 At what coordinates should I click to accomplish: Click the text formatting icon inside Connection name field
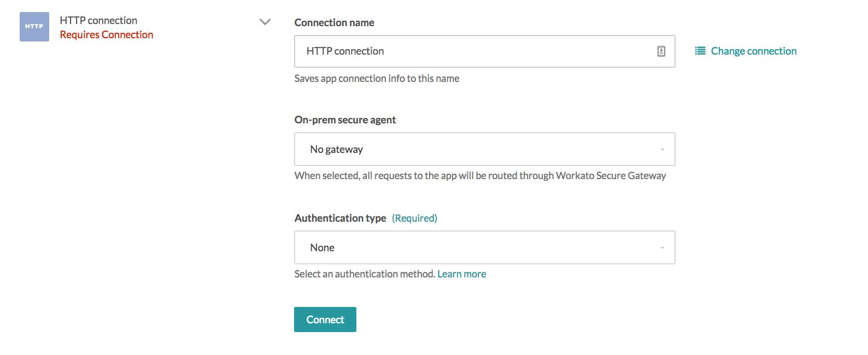[x=661, y=51]
